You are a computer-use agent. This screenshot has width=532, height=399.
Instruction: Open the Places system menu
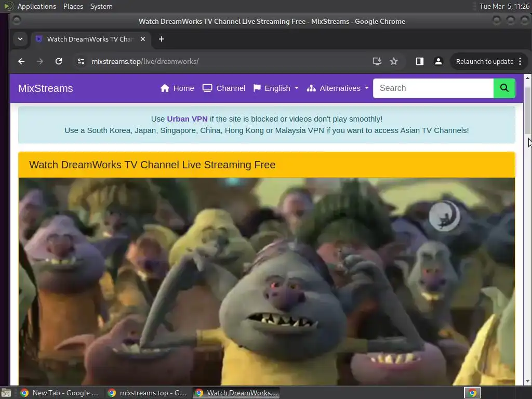[73, 6]
